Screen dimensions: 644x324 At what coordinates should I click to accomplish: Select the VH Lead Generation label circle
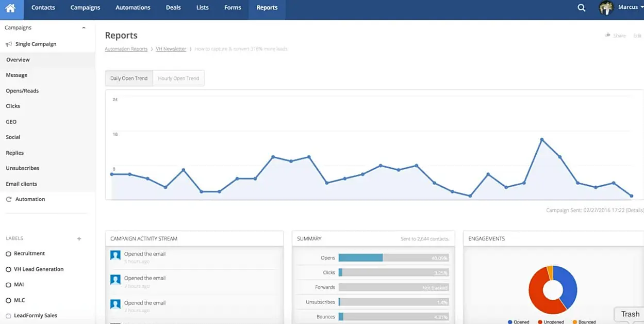[8, 269]
